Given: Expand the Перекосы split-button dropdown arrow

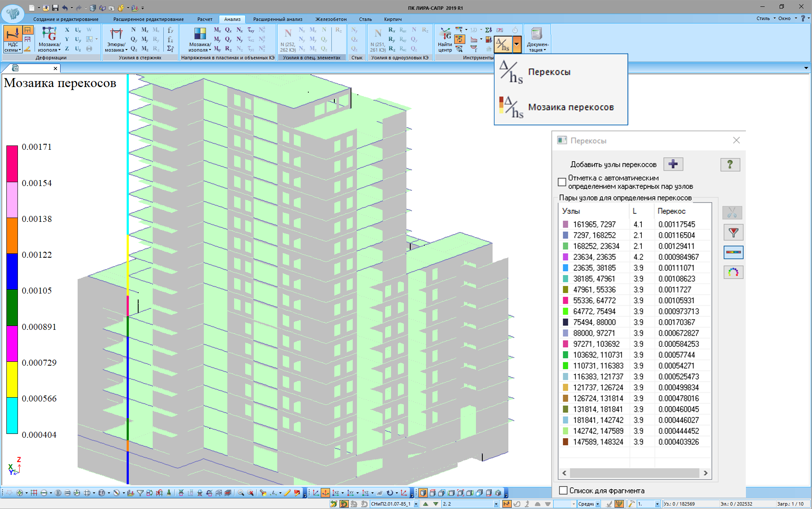Looking at the screenshot, I should [x=516, y=44].
